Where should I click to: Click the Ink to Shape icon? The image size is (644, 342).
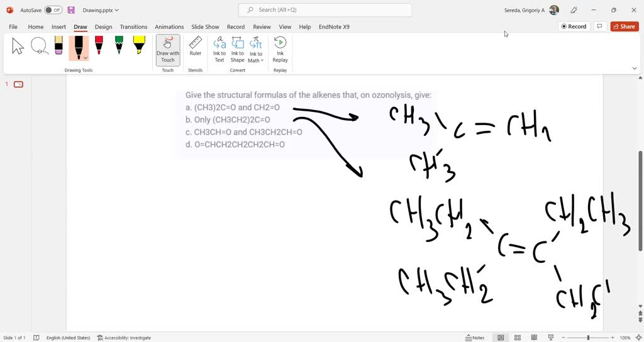pyautogui.click(x=237, y=49)
